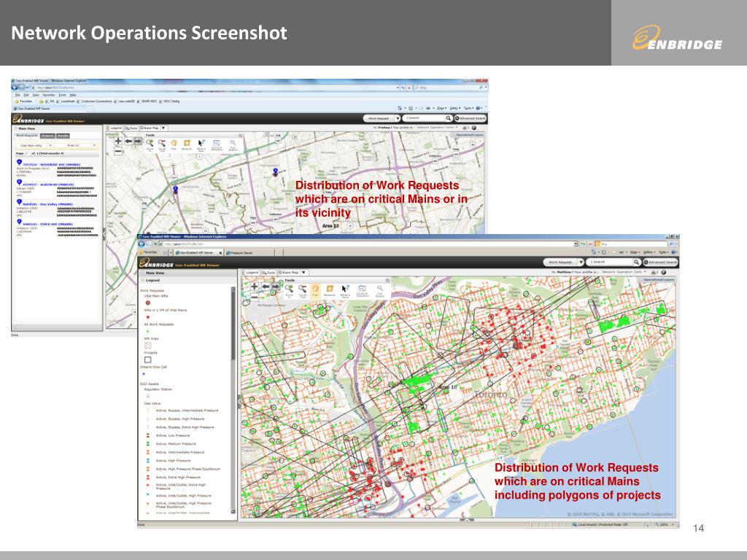Activate What's Here tool in back viewer
This screenshot has width=747, height=560.
click(201, 144)
